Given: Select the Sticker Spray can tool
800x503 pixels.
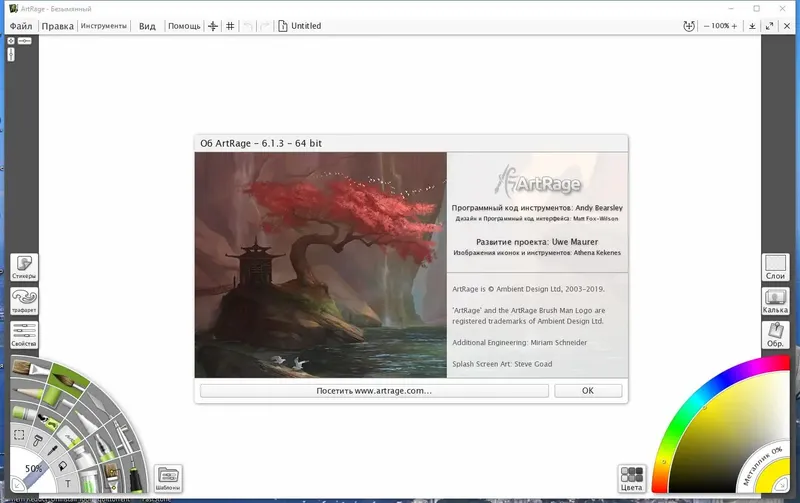Looking at the screenshot, I should click(47, 422).
